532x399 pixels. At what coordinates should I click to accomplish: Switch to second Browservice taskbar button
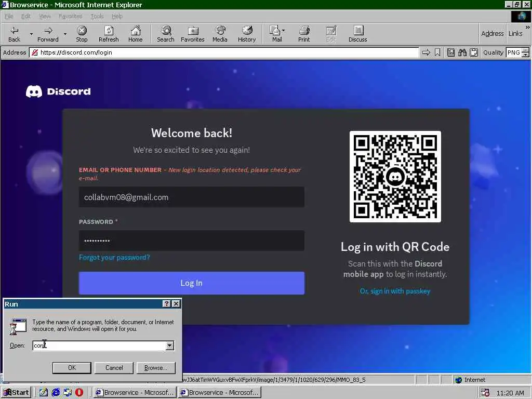pyautogui.click(x=220, y=393)
